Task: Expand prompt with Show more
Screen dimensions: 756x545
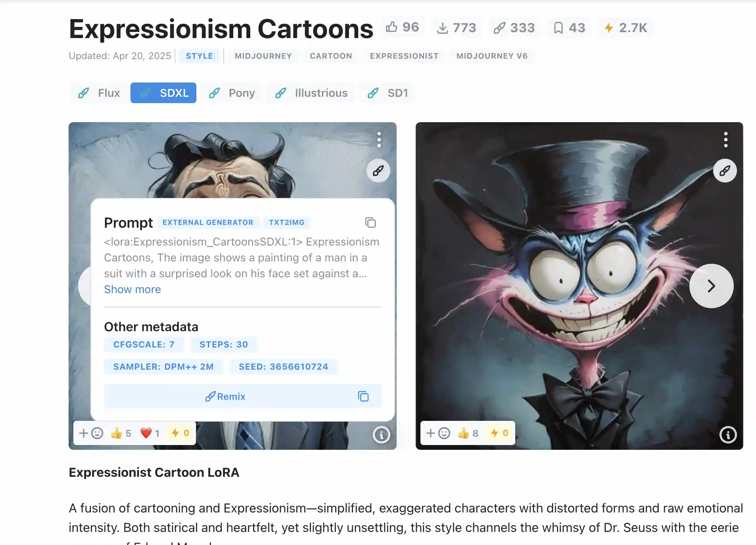Action: pyautogui.click(x=132, y=290)
